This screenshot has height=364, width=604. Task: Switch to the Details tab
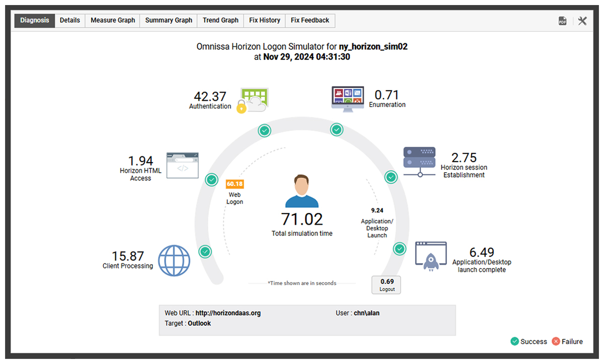[70, 21]
